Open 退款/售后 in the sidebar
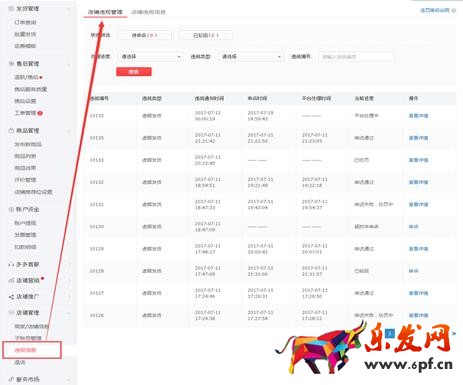Screen dimensions: 463x385 [26, 77]
